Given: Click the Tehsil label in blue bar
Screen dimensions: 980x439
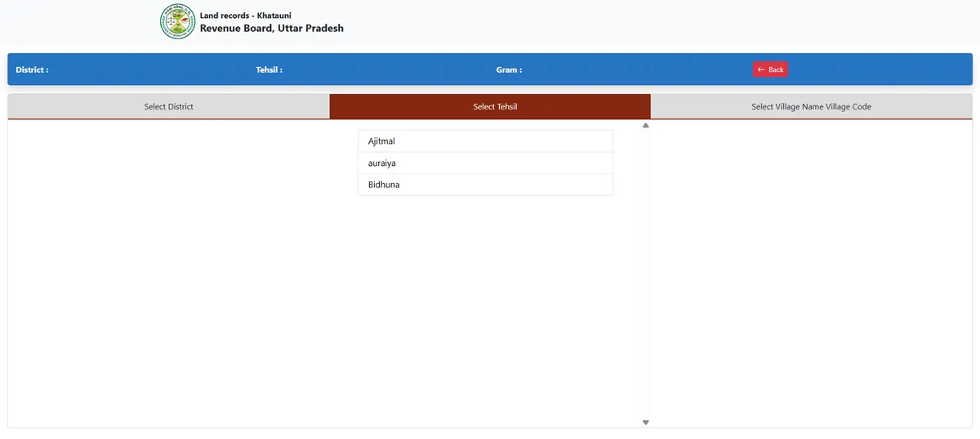Looking at the screenshot, I should tap(269, 70).
